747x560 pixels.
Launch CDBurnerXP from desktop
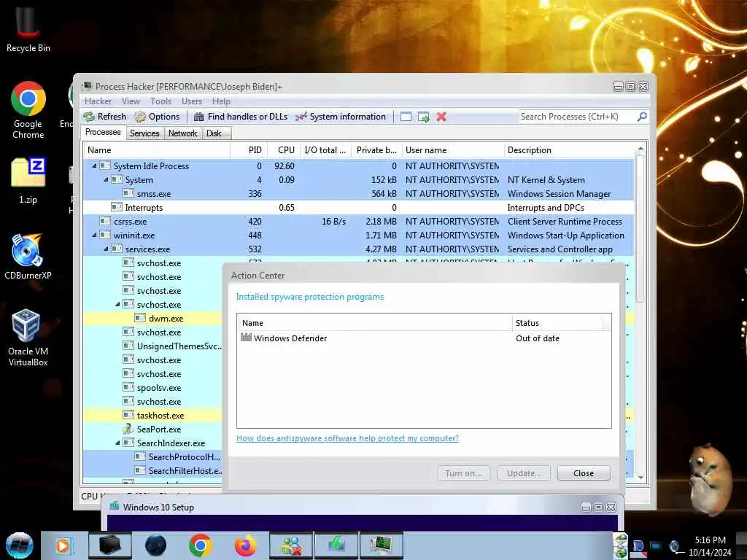pyautogui.click(x=28, y=256)
